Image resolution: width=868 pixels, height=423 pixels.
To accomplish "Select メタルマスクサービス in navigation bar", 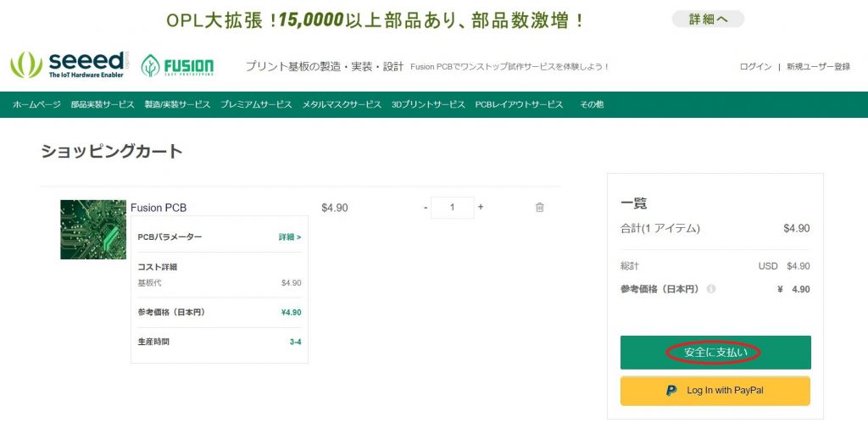I will tap(342, 104).
